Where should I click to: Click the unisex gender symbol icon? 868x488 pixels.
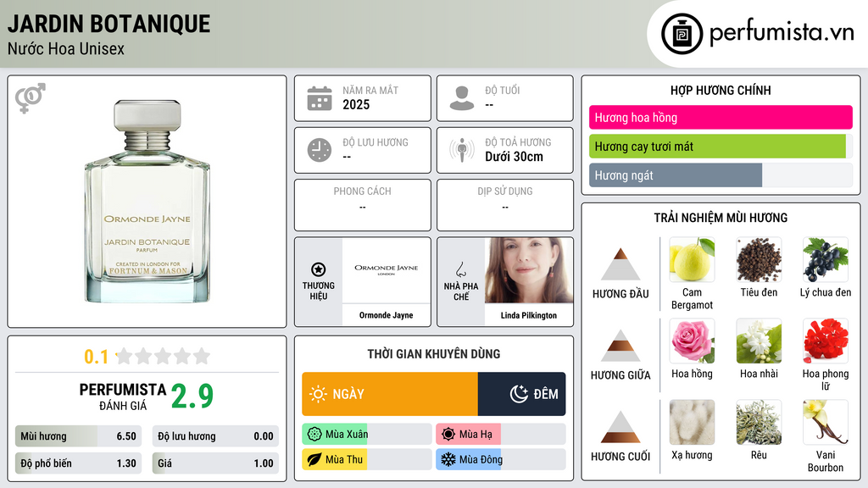point(30,98)
